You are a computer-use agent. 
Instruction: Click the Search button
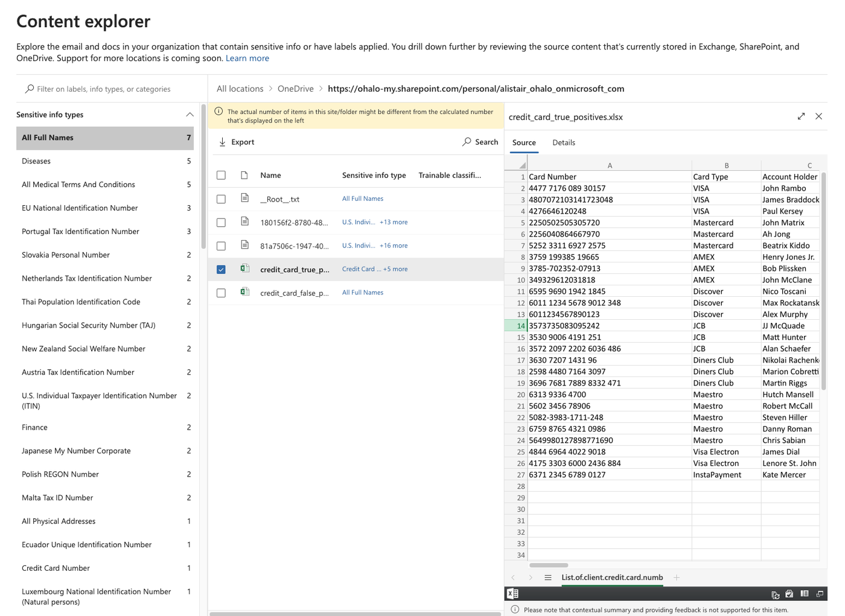(x=480, y=142)
